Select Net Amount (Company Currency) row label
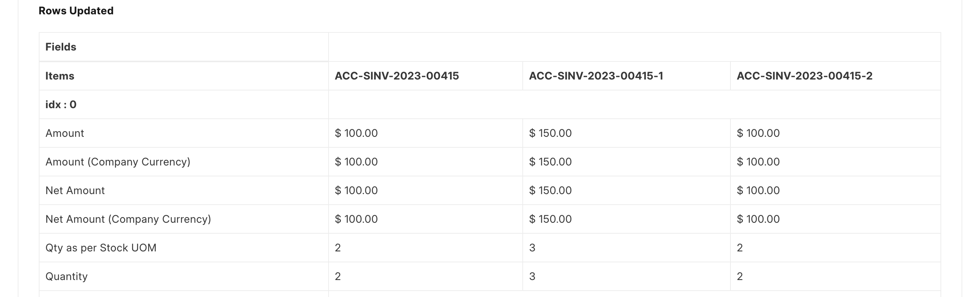Image resolution: width=980 pixels, height=297 pixels. tap(128, 219)
